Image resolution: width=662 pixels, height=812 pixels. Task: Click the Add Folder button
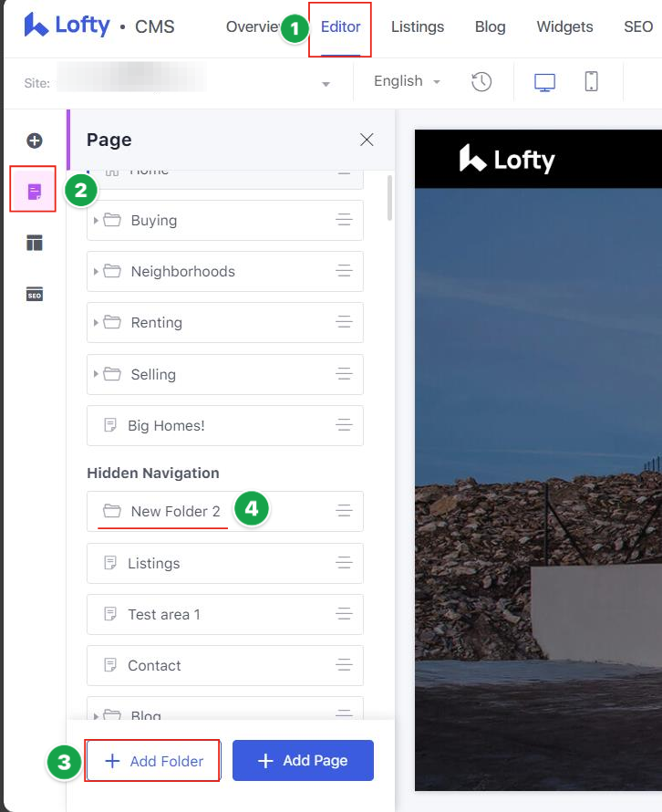tap(153, 761)
